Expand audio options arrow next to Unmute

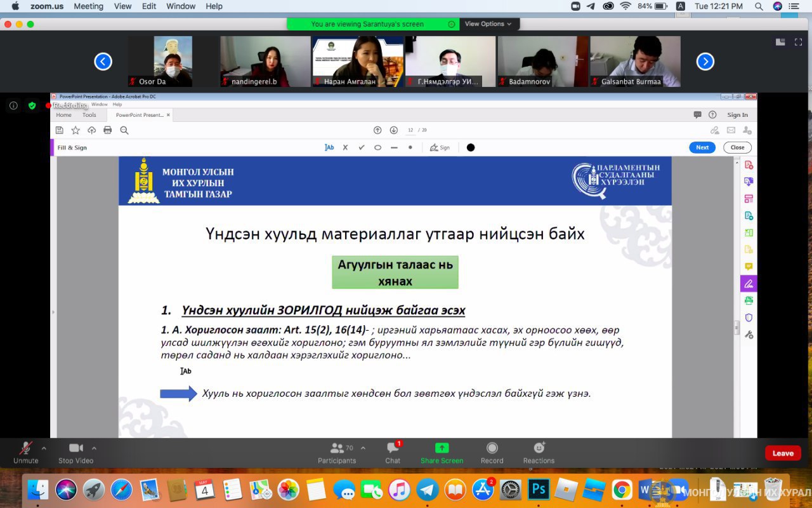pos(44,447)
